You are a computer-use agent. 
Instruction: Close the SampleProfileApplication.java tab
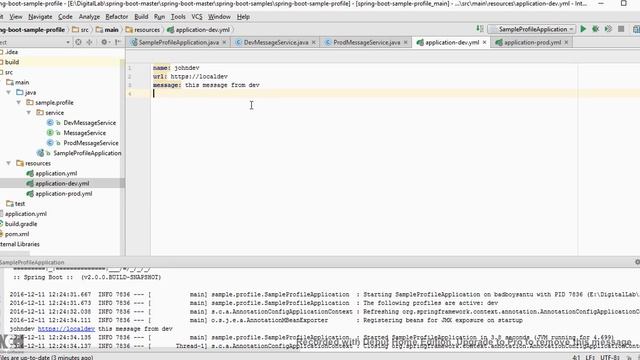click(x=224, y=42)
